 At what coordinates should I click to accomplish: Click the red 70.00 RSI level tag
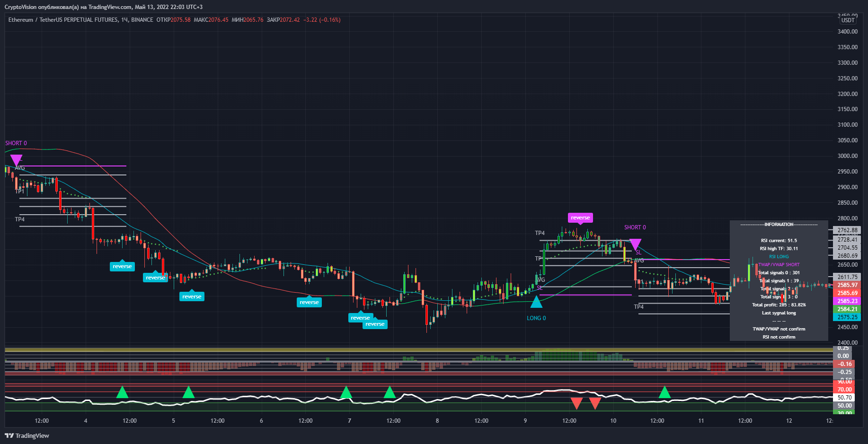843,390
